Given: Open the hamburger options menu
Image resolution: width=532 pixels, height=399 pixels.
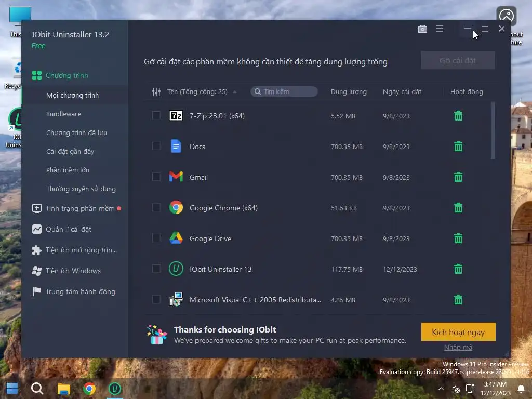Looking at the screenshot, I should (x=440, y=29).
